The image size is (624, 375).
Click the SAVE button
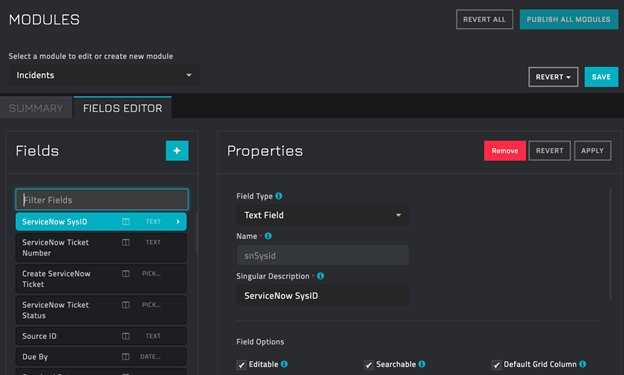[x=601, y=77]
